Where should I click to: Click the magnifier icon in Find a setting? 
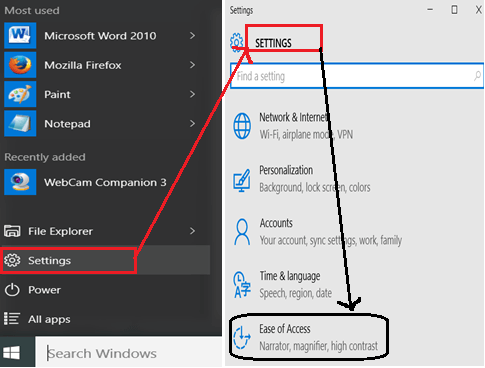click(x=477, y=76)
